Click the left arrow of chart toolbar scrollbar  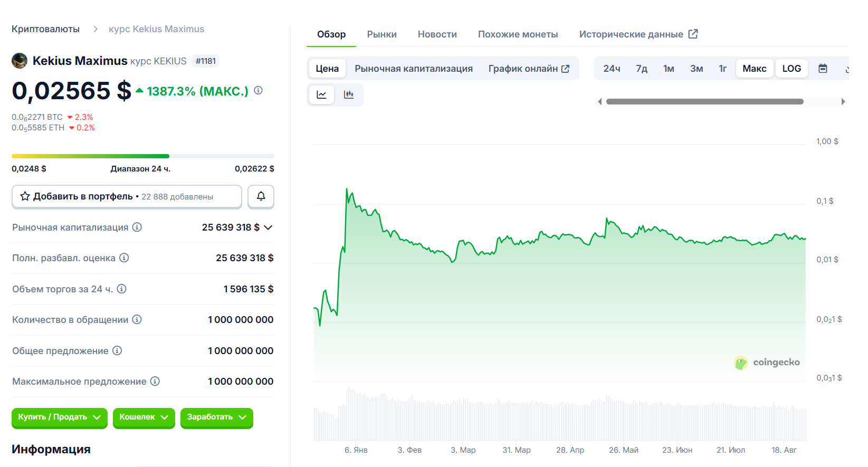[599, 101]
